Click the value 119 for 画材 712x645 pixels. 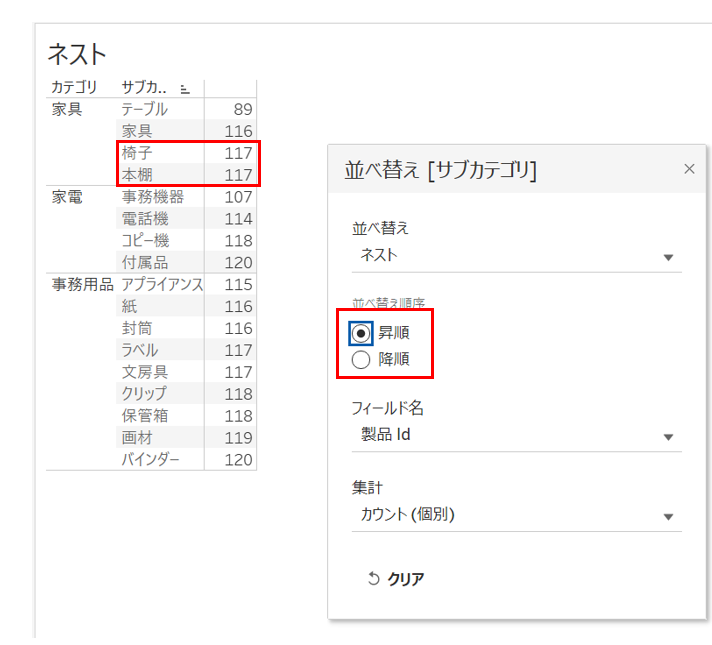[x=238, y=438]
